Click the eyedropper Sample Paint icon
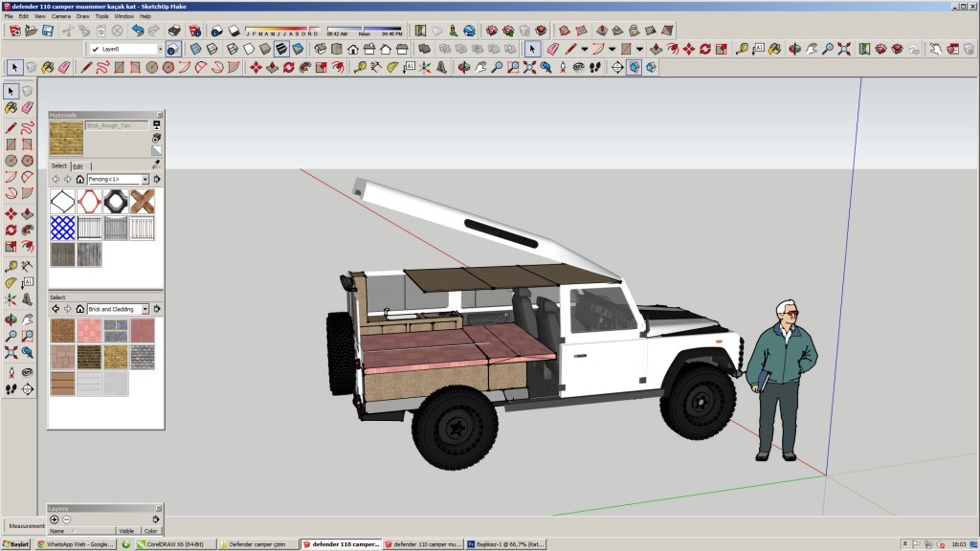Viewport: 980px width, 551px height. [x=156, y=165]
